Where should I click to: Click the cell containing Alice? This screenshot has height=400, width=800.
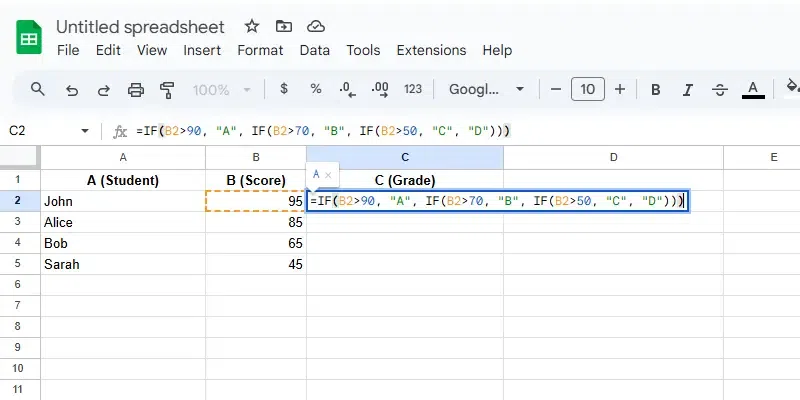(x=123, y=222)
